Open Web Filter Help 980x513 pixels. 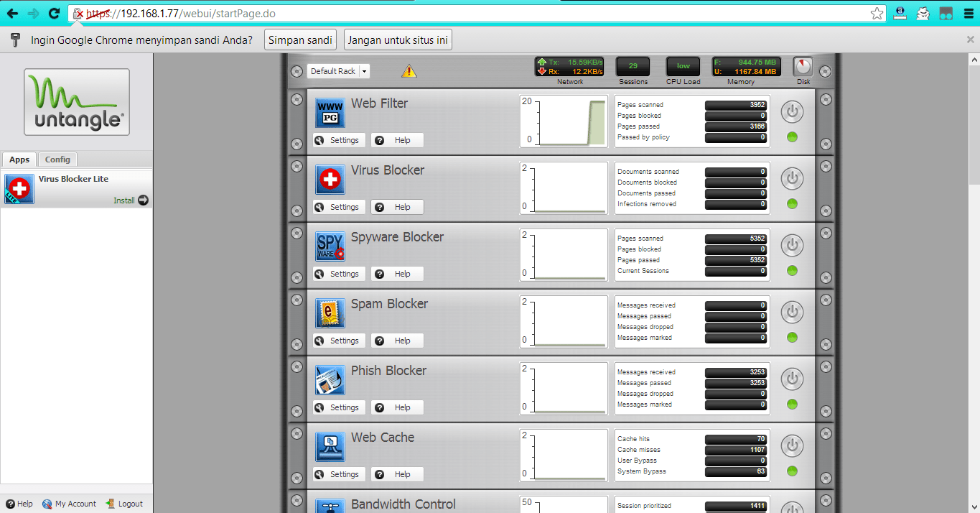tap(397, 140)
